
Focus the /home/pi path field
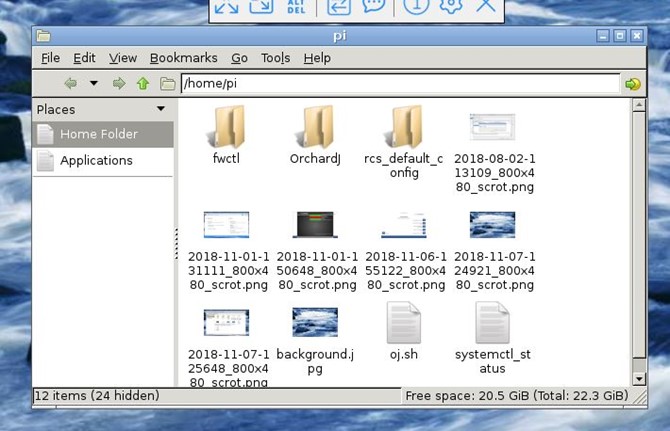(400, 83)
